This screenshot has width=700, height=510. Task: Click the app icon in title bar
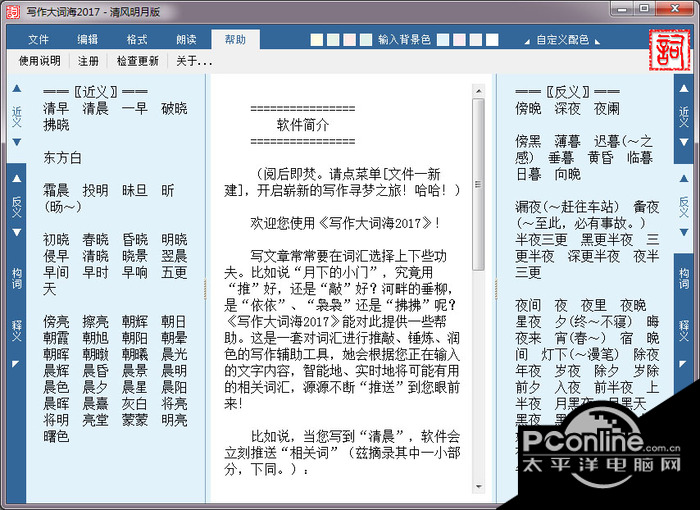click(x=13, y=12)
